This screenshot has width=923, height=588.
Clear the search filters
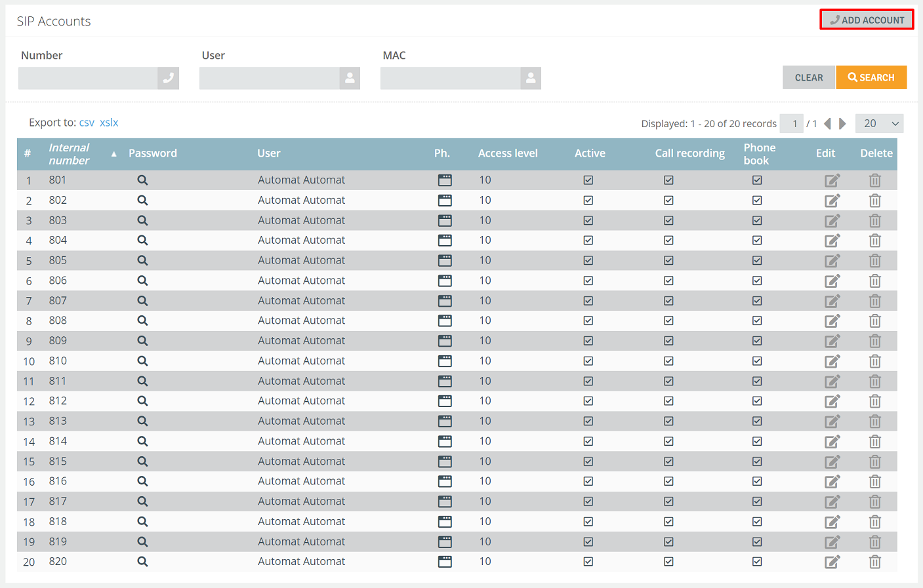pyautogui.click(x=809, y=77)
